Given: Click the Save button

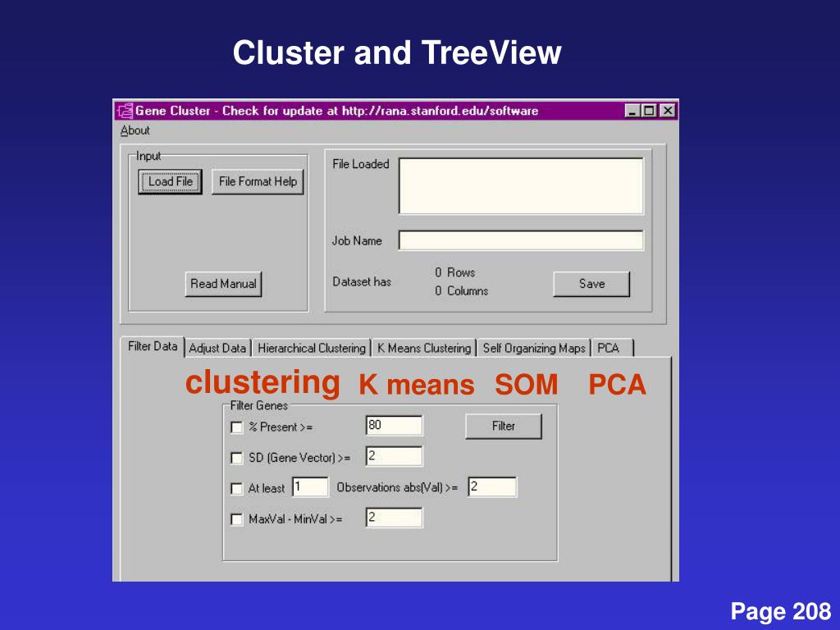Looking at the screenshot, I should pos(591,284).
